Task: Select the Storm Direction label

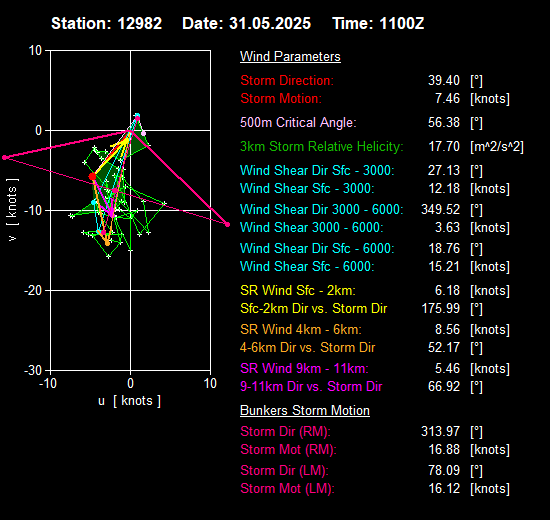Action: click(287, 80)
